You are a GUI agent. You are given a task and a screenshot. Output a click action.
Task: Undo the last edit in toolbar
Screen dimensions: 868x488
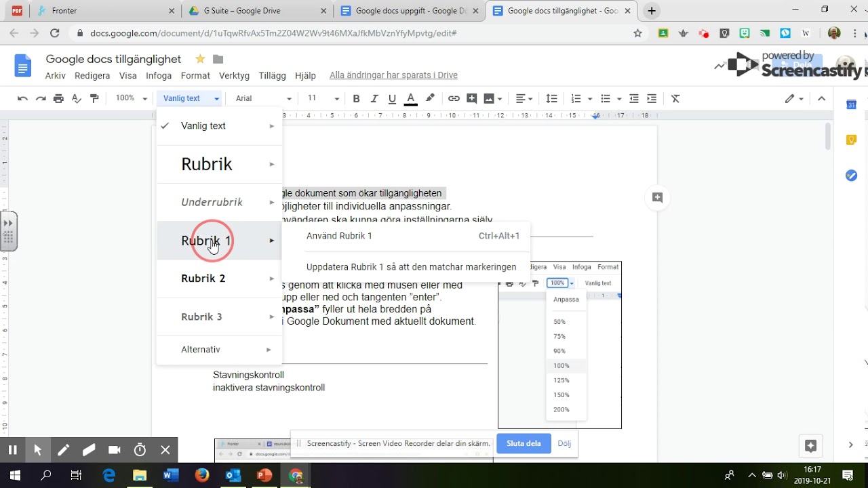coord(22,98)
